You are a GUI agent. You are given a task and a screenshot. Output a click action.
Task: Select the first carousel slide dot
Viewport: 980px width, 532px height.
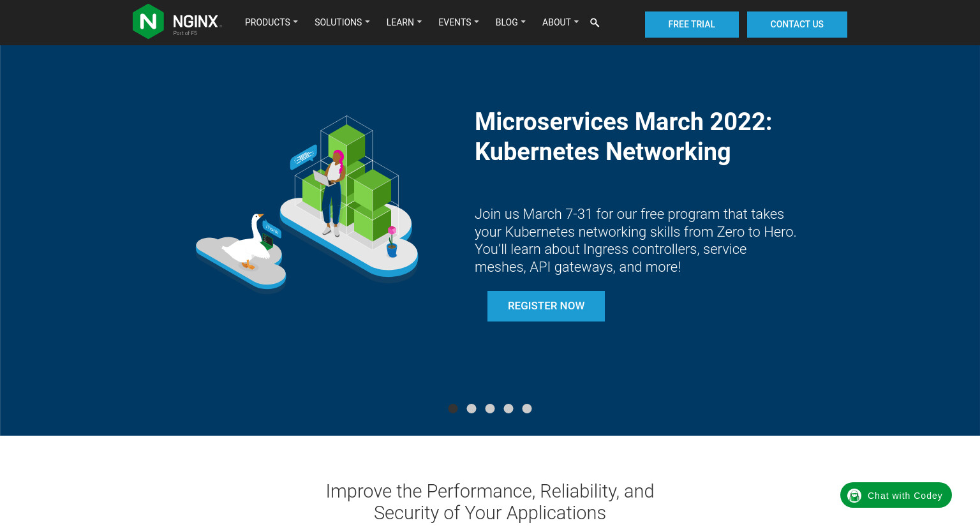453,409
